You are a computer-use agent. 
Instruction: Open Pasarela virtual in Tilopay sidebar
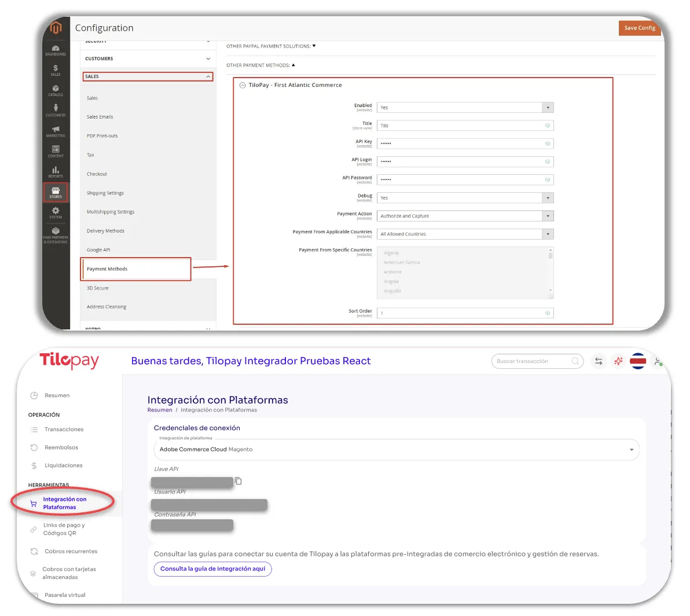pos(65,595)
